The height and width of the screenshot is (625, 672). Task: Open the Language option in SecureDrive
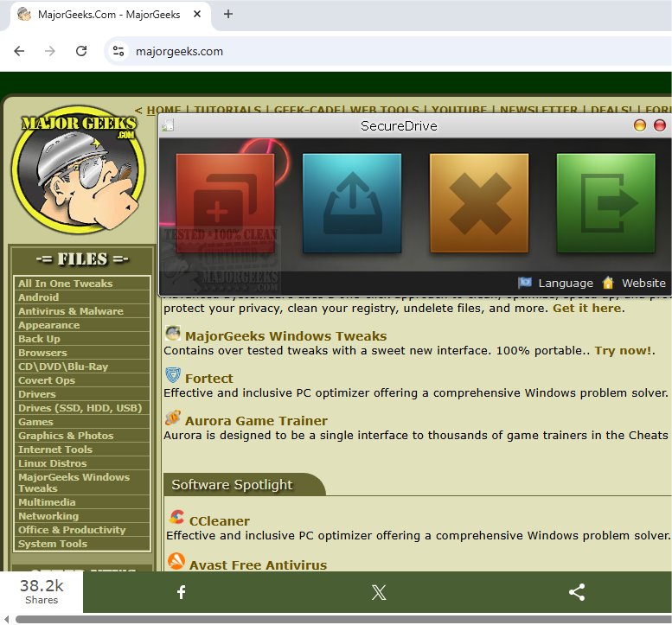[x=555, y=284]
